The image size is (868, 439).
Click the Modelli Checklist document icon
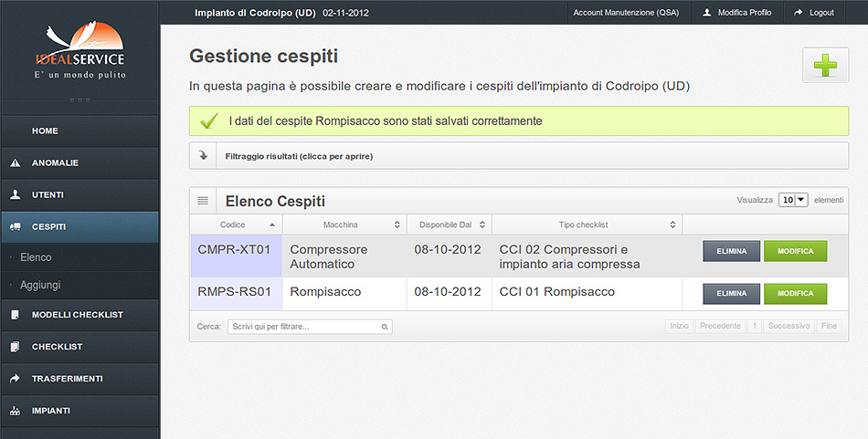pos(16,315)
